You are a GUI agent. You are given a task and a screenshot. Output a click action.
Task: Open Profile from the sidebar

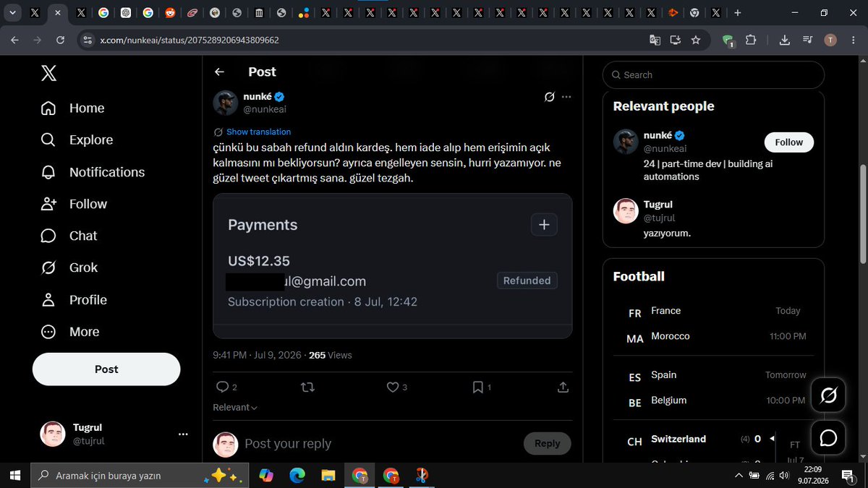[x=73, y=299]
